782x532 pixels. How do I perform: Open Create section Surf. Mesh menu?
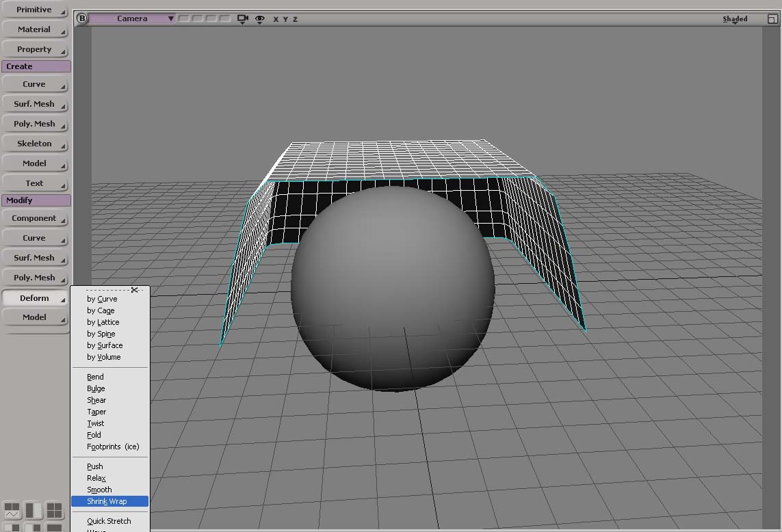click(34, 104)
